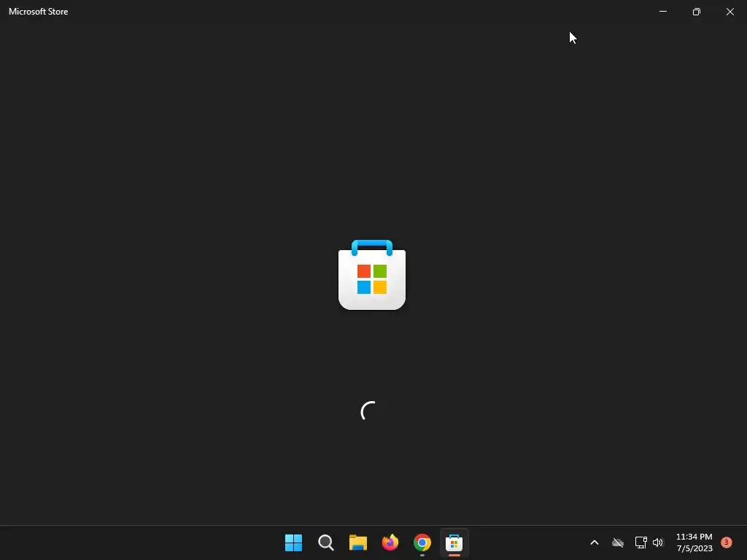Click the Microsoft Store title text
The image size is (747, 560).
tap(38, 12)
